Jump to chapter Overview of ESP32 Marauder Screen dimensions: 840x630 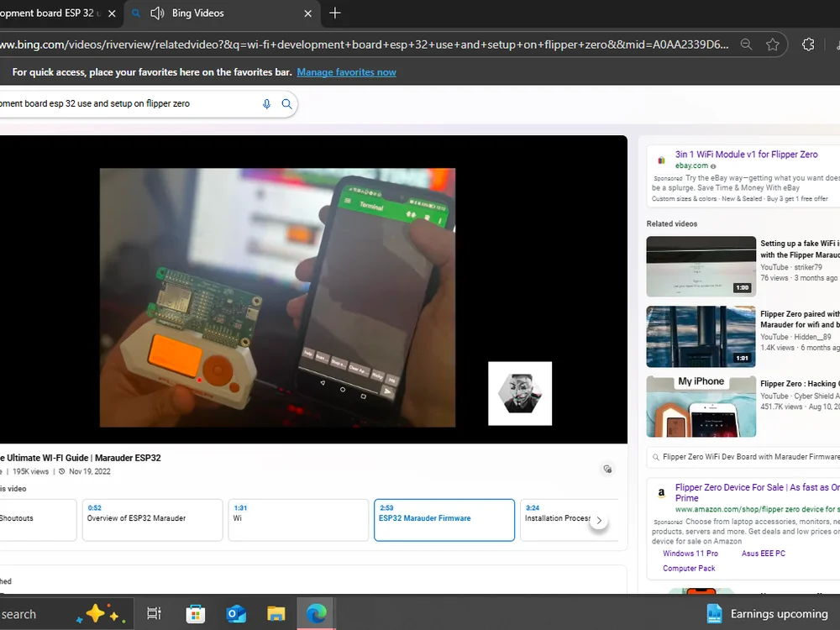pos(151,519)
